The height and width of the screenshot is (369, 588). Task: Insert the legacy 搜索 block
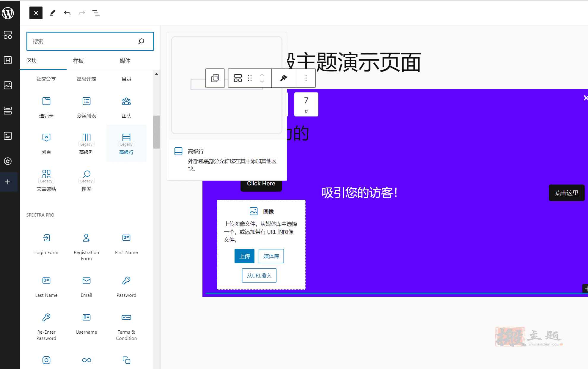87,180
